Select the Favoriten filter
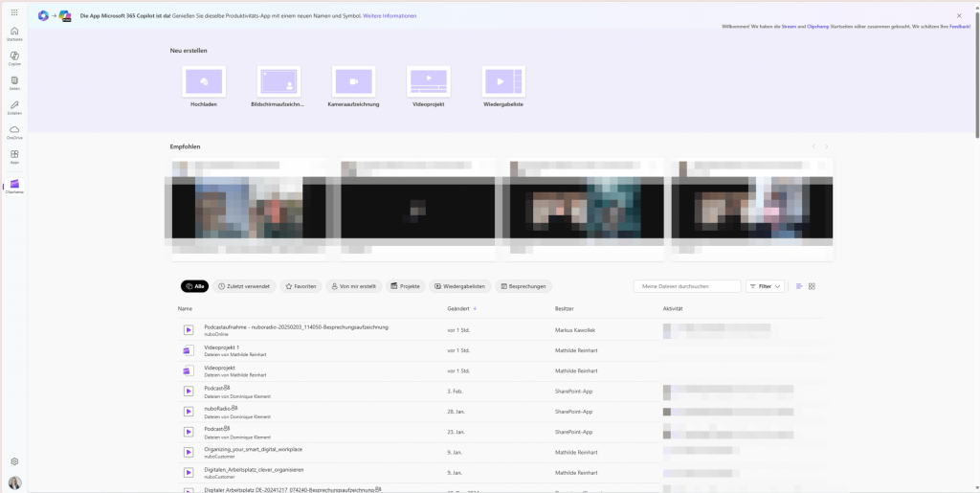 301,286
